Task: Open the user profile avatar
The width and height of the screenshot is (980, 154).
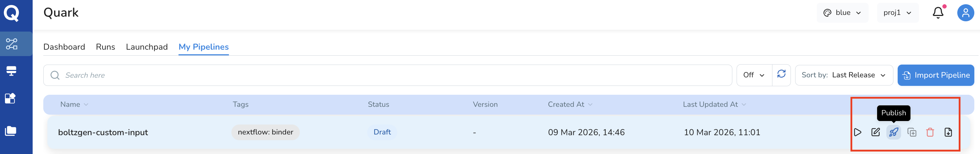Action: pyautogui.click(x=965, y=12)
